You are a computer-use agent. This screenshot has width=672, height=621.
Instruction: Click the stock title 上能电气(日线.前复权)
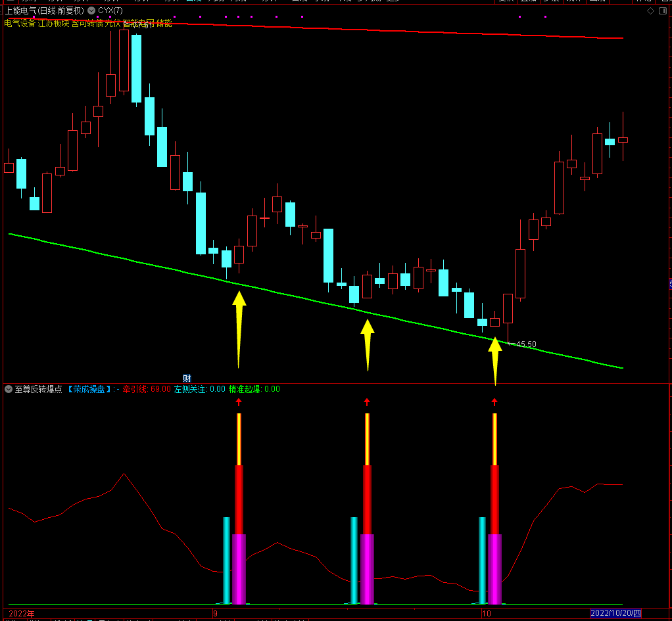click(45, 11)
